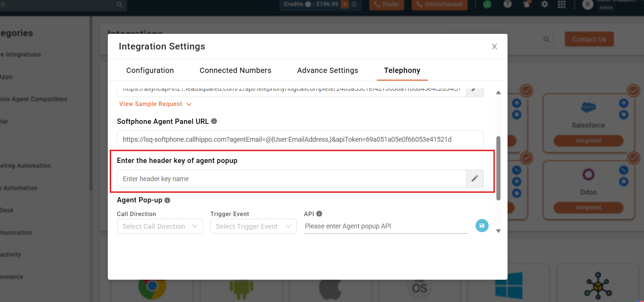Open the Android integration thumbnail

pos(241,289)
